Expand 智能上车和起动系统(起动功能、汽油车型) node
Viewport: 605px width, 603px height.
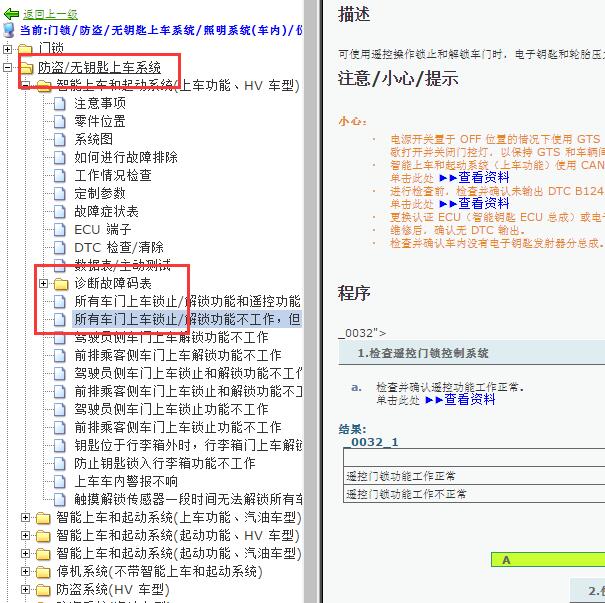[25, 554]
